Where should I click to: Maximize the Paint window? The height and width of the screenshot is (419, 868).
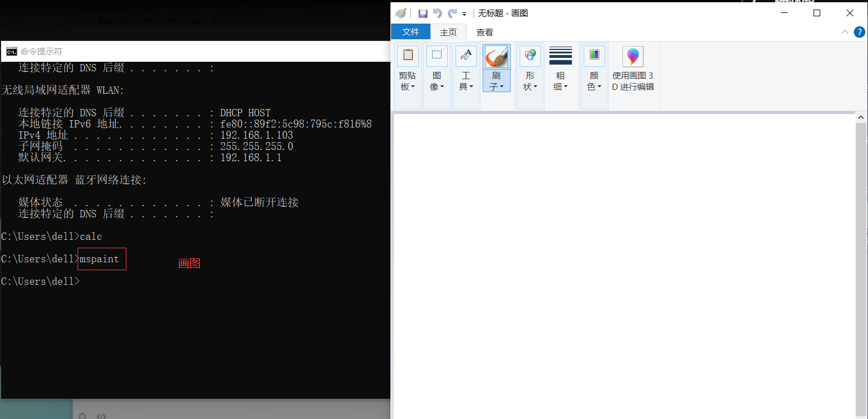click(817, 13)
